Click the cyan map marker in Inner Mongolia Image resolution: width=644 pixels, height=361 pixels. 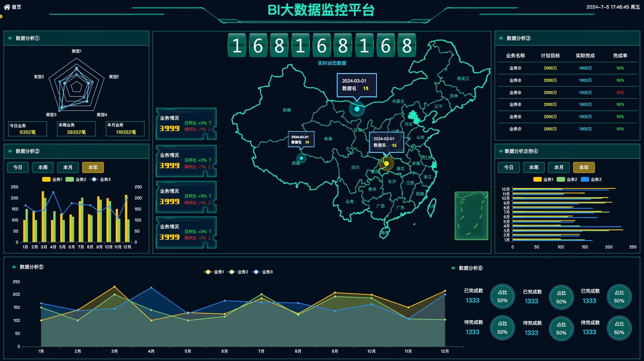[357, 109]
